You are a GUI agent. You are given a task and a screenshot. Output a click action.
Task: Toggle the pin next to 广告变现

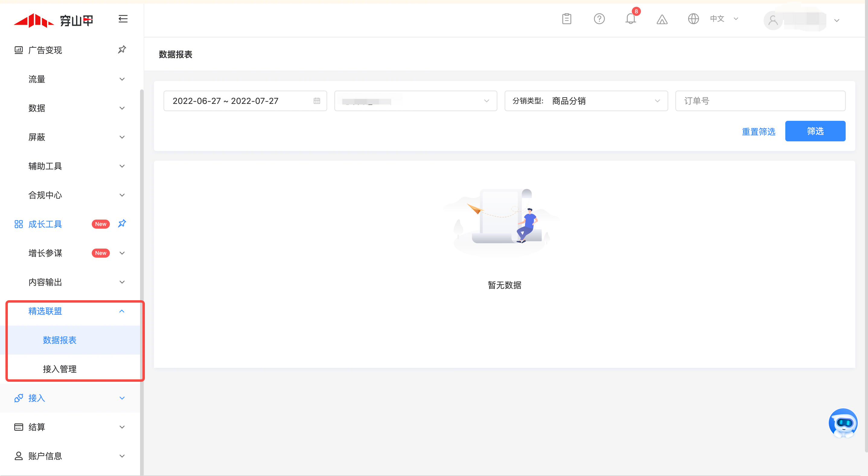coord(122,50)
